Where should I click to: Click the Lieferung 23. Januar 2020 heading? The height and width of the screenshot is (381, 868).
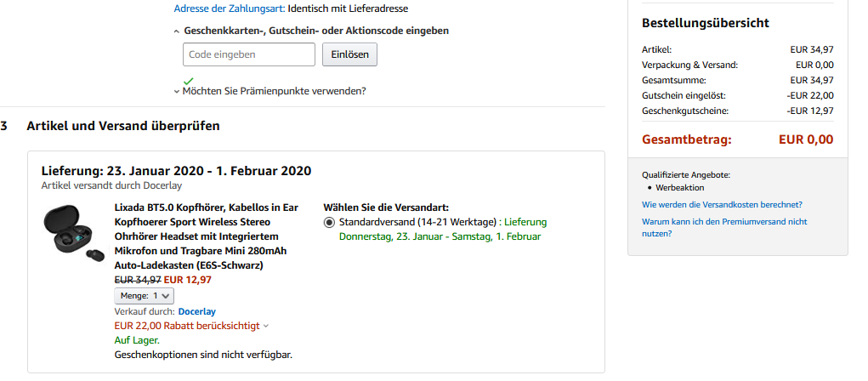pos(176,170)
